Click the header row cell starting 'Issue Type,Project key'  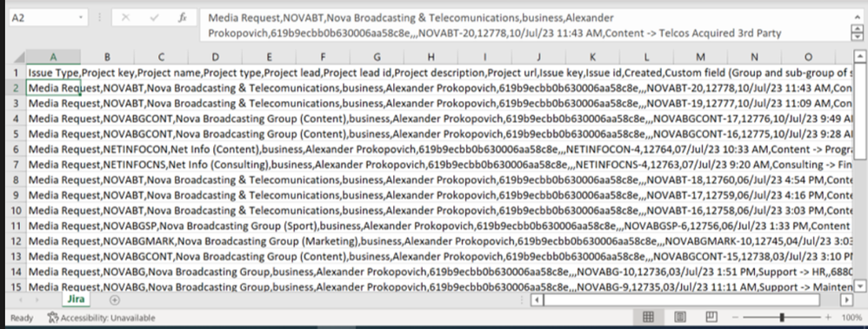(439, 72)
